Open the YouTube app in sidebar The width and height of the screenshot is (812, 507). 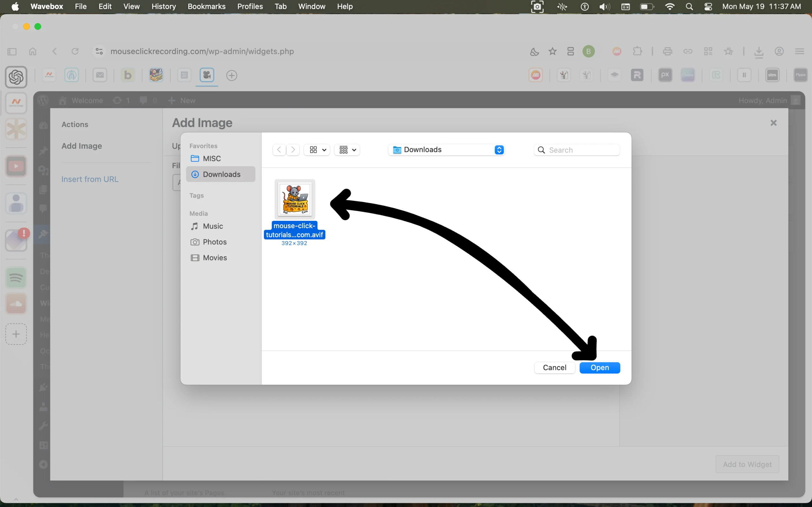coord(16,166)
